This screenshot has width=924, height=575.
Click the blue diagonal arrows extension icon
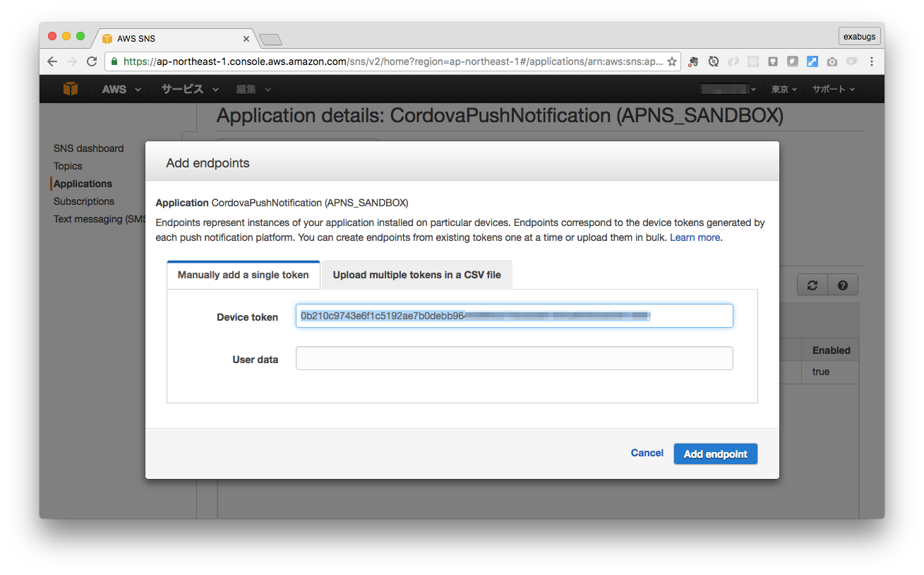tap(812, 61)
